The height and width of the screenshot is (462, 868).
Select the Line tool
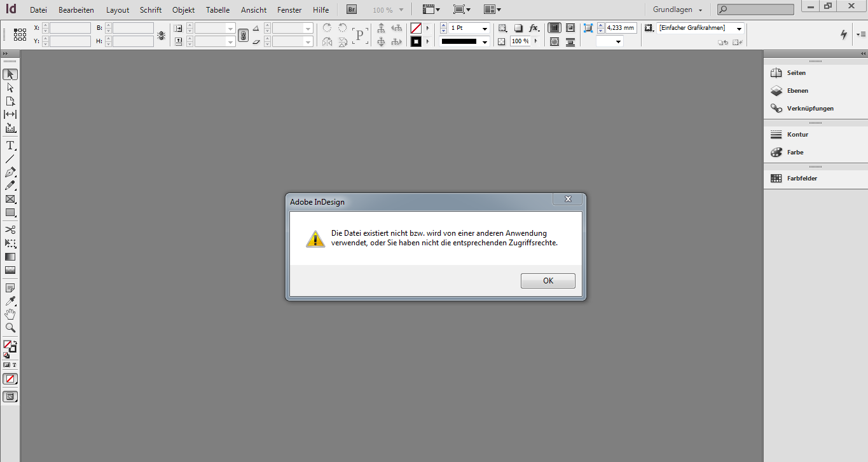(10, 159)
